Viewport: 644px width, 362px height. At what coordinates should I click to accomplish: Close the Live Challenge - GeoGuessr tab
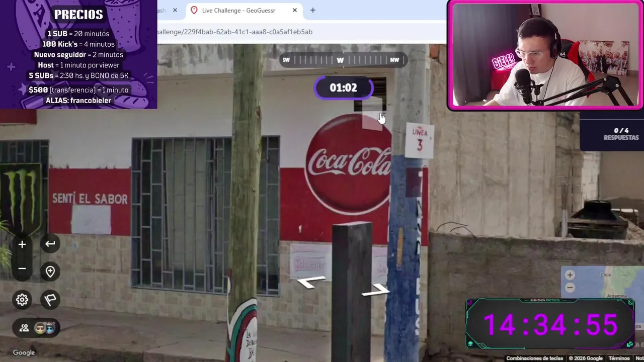[x=295, y=10]
